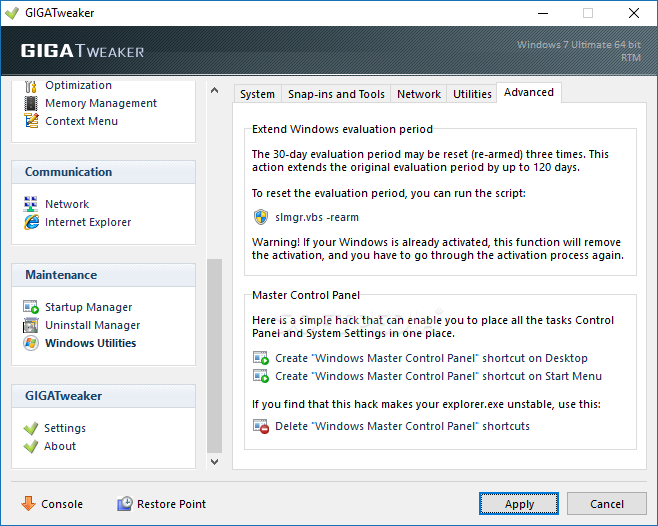Switch to the System tab
Image resolution: width=658 pixels, height=526 pixels.
pyautogui.click(x=257, y=94)
